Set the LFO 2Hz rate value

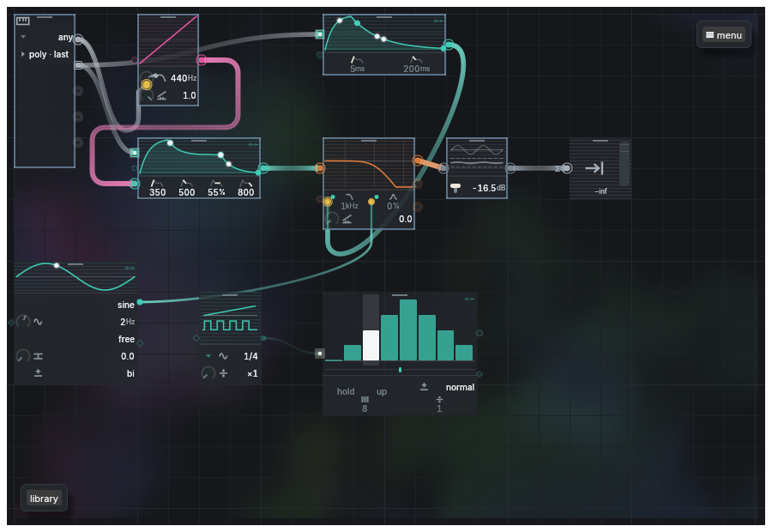coord(128,322)
